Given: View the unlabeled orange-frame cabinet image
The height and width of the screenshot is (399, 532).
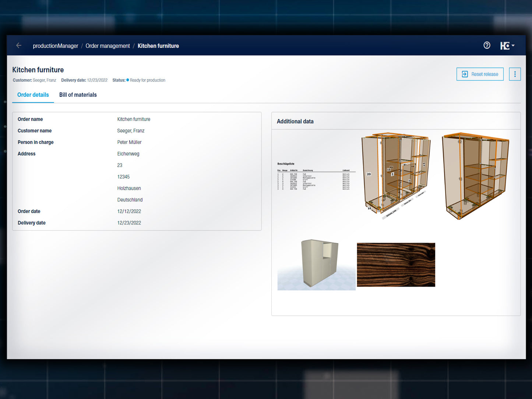Looking at the screenshot, I should point(475,176).
